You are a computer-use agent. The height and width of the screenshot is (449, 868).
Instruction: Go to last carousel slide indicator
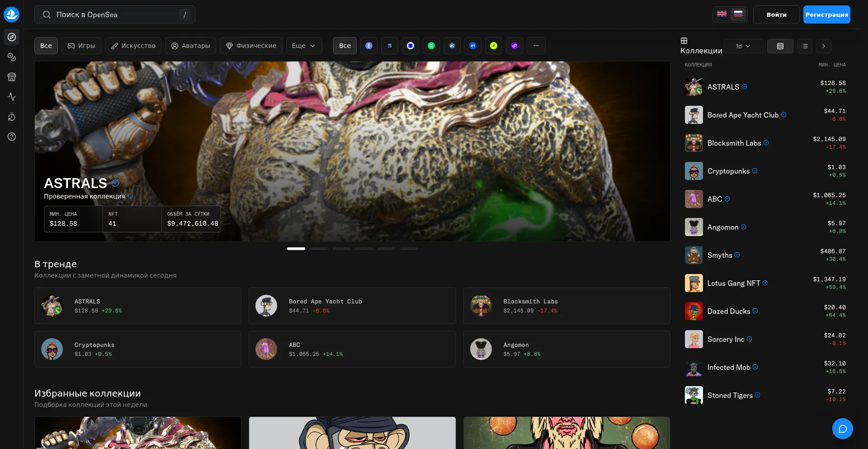[x=409, y=249]
